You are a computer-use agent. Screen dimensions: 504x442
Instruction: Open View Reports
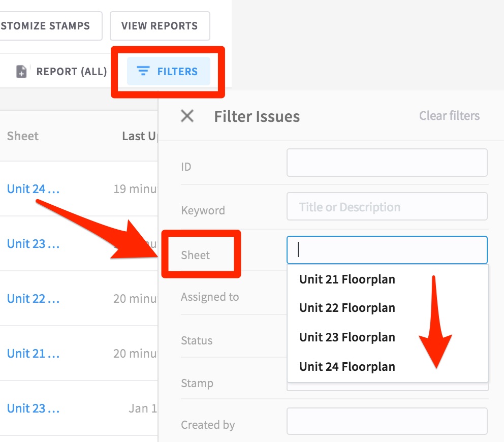point(160,26)
